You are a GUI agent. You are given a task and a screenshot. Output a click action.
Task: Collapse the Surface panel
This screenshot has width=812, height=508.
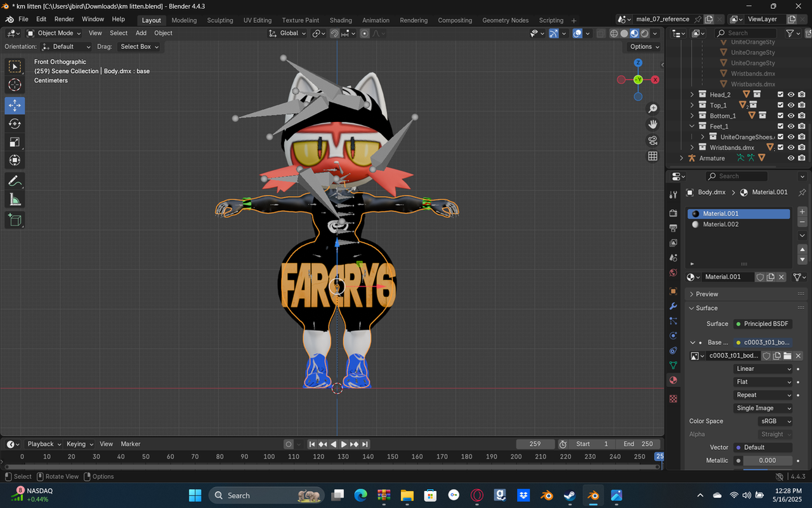707,308
